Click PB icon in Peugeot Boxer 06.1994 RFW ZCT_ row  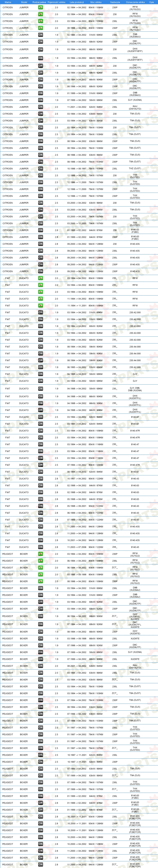[40, 568]
